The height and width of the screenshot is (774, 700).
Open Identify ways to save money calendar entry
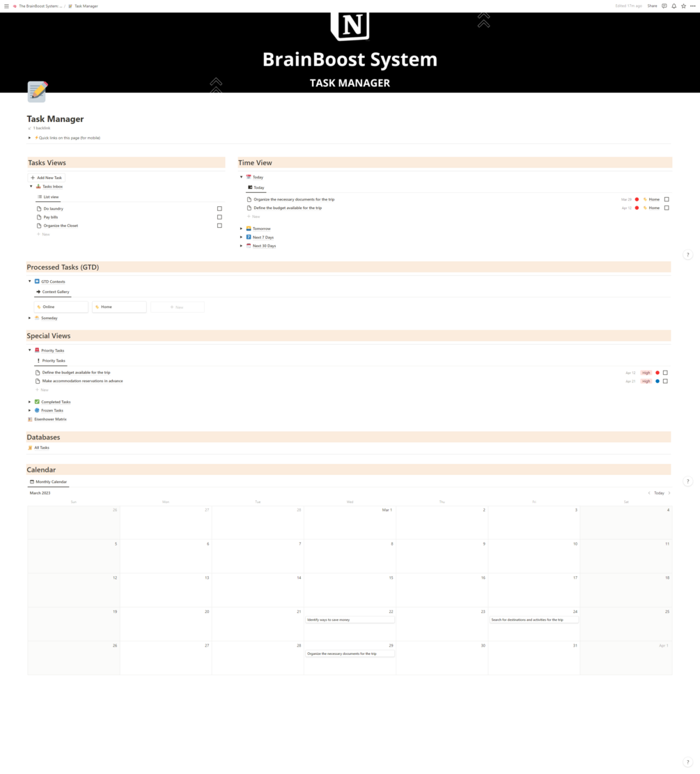point(350,619)
